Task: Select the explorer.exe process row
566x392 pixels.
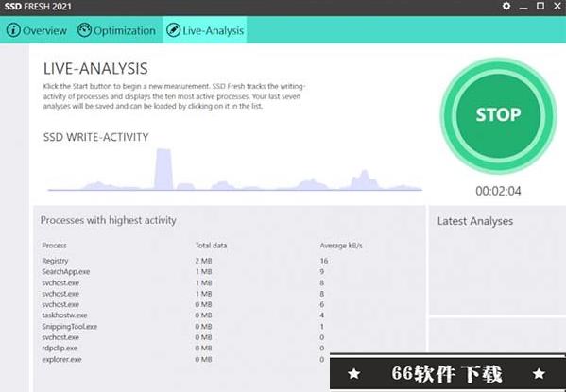Action: [x=185, y=359]
